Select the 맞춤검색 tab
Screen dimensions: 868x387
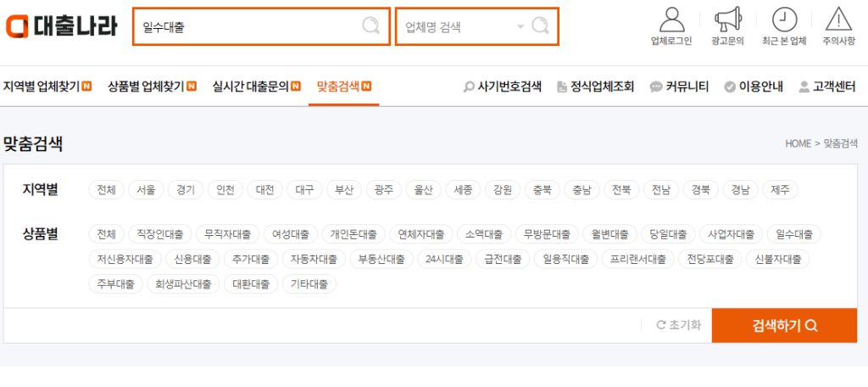click(x=344, y=86)
